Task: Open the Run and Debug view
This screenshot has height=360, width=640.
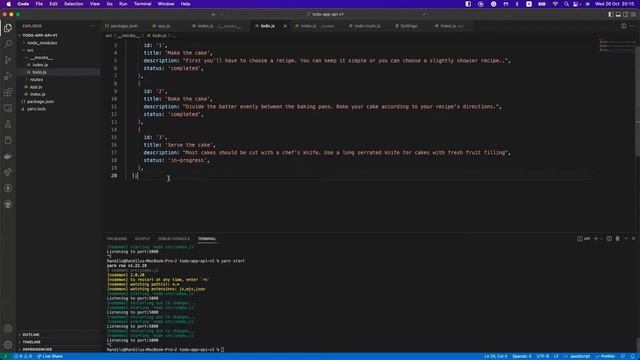Action: pos(8,76)
